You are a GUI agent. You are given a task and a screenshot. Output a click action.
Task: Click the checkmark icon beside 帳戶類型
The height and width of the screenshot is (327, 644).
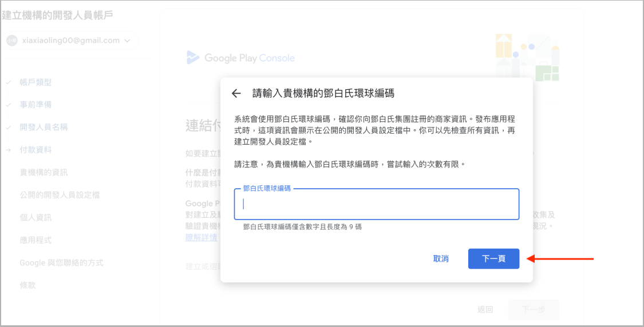8,82
